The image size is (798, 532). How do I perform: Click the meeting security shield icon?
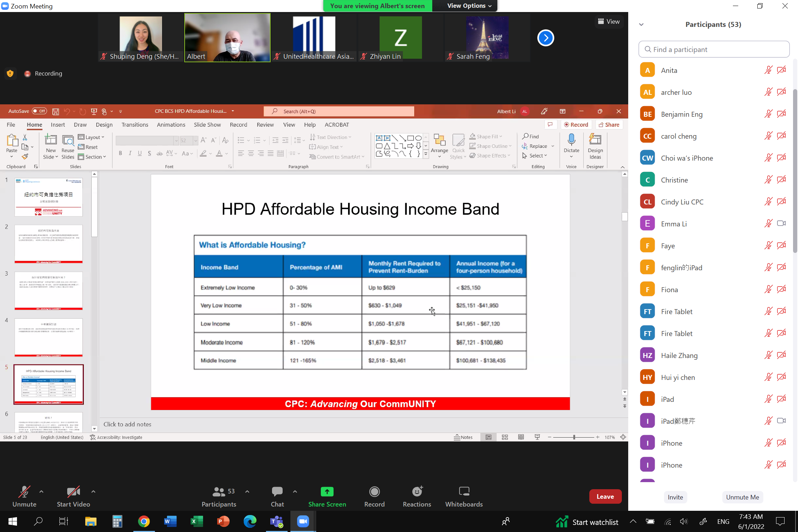(10, 74)
